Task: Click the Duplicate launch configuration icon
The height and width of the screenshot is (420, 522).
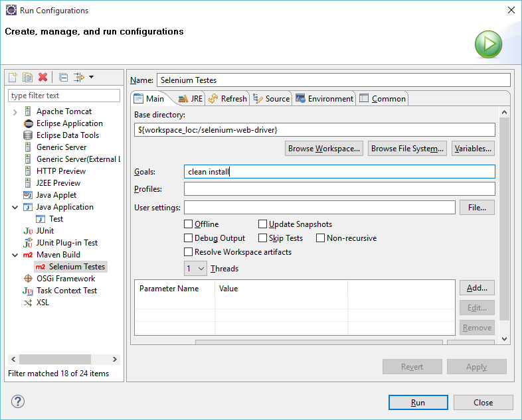Action: (x=27, y=78)
